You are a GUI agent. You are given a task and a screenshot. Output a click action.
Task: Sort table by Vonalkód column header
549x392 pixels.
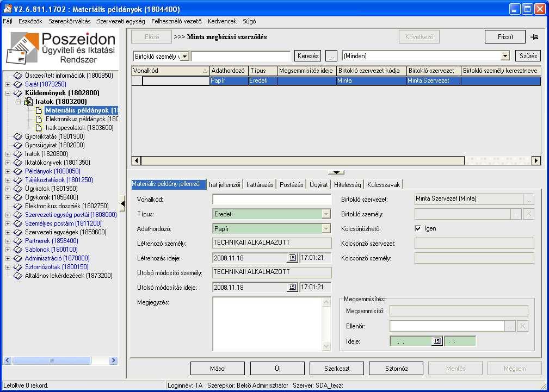coord(170,71)
